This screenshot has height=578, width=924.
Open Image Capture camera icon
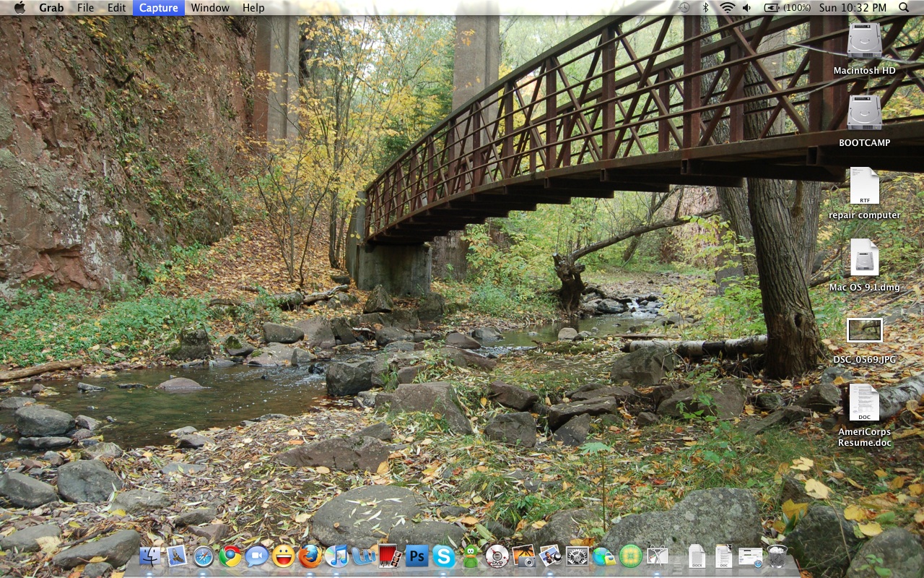point(524,556)
